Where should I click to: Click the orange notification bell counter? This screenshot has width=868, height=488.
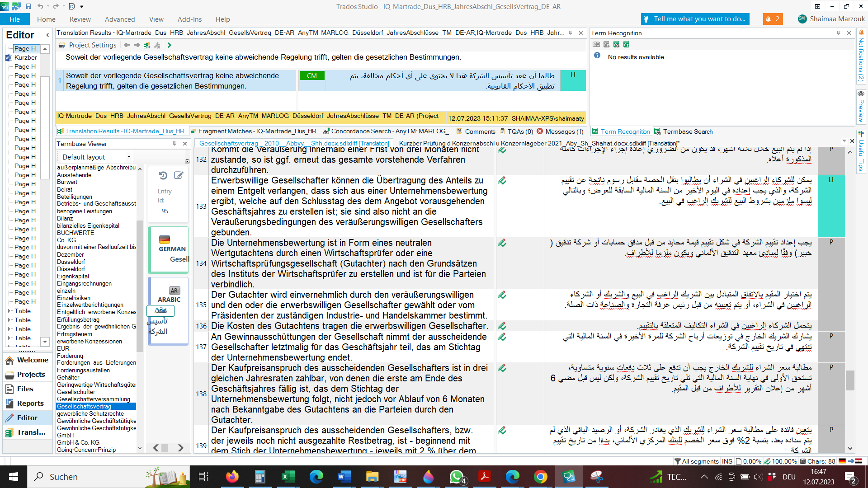[773, 19]
